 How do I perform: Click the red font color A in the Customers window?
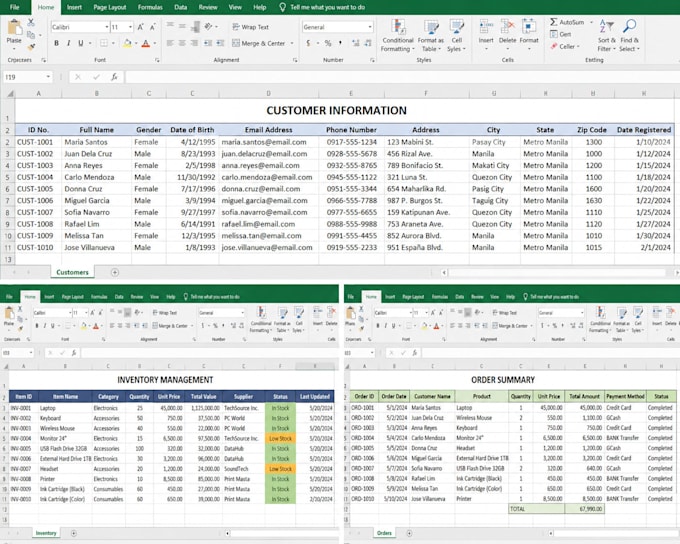(x=146, y=43)
